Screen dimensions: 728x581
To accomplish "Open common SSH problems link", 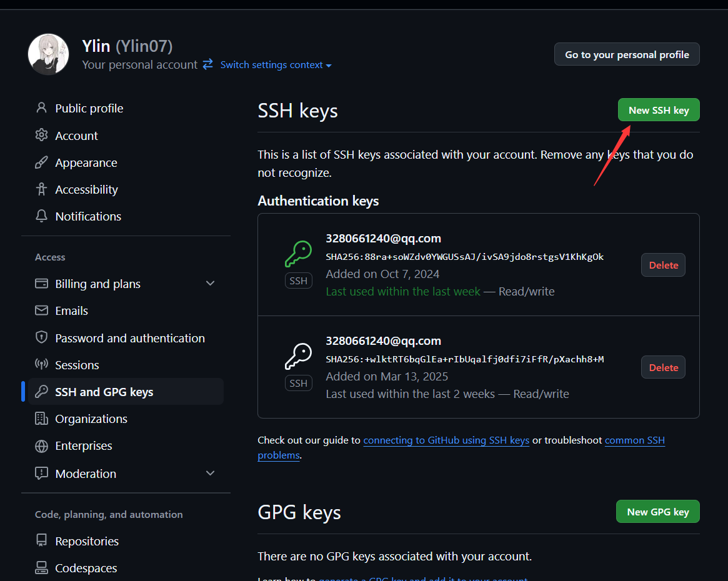I will tap(635, 440).
